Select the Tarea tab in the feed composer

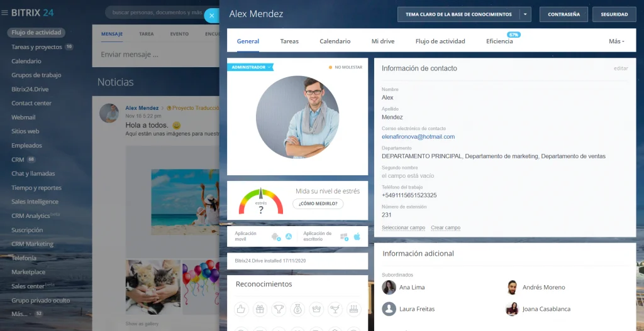pyautogui.click(x=146, y=34)
